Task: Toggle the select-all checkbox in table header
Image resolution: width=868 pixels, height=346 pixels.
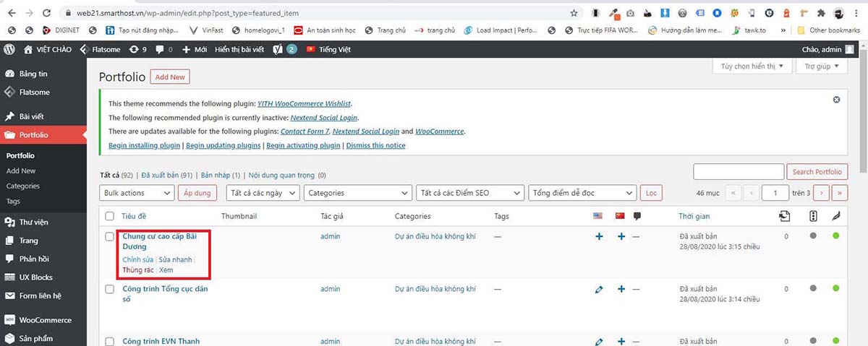Action: click(x=110, y=216)
